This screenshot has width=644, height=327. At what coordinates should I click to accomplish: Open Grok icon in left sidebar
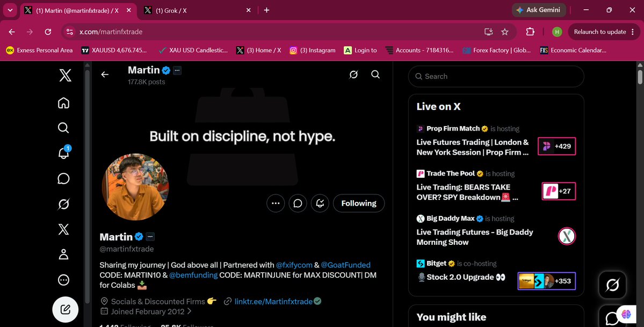[63, 204]
